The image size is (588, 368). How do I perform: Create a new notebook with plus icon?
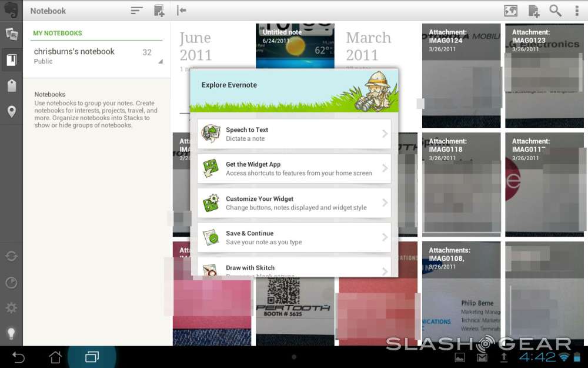coord(159,11)
